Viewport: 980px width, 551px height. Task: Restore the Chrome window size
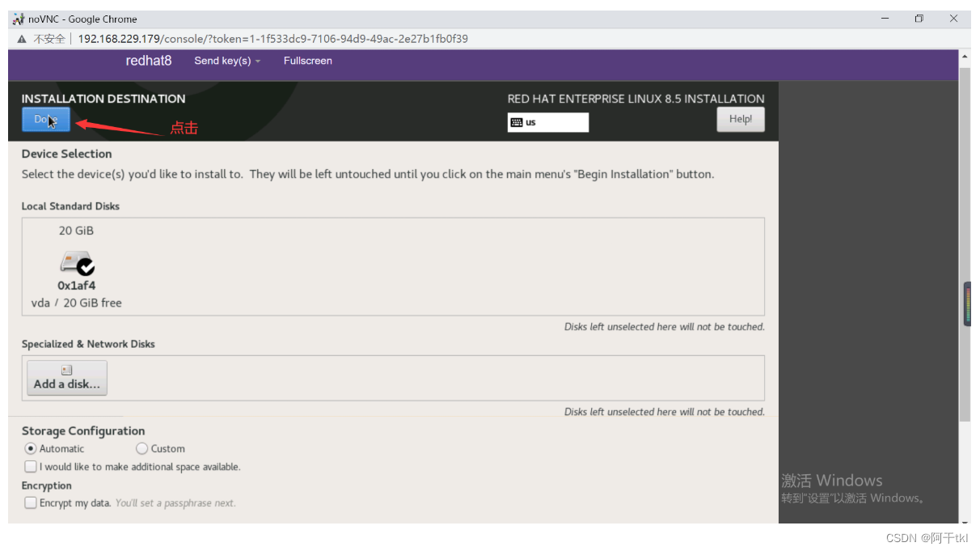(x=919, y=19)
